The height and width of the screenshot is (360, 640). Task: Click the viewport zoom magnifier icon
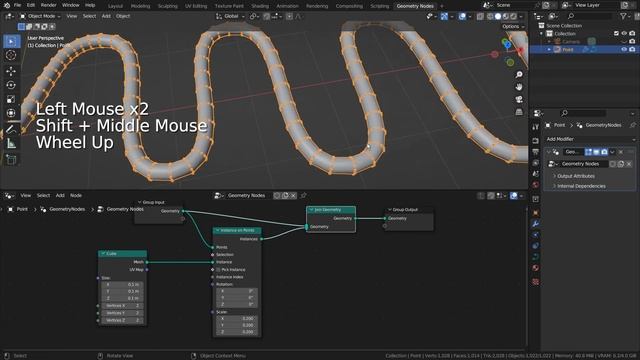pyautogui.click(x=519, y=74)
